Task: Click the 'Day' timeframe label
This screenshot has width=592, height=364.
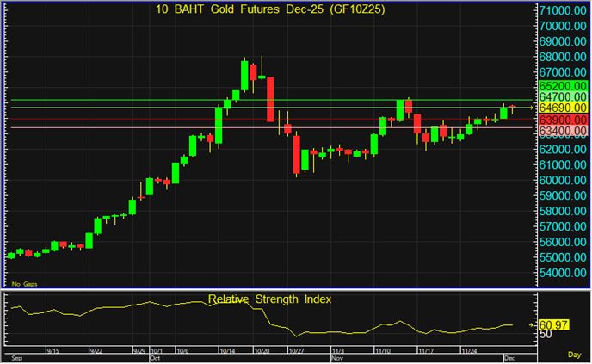Action: (574, 354)
